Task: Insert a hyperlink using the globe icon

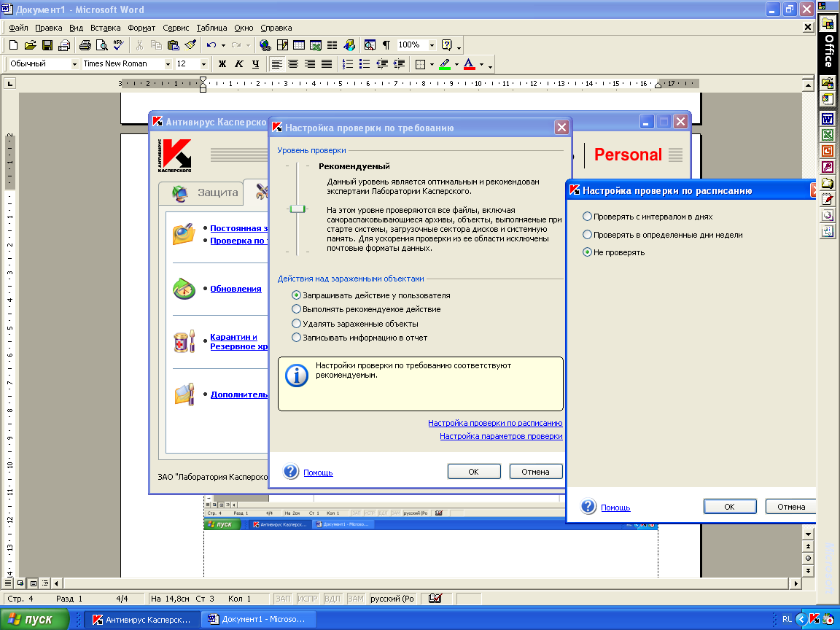Action: (x=265, y=45)
